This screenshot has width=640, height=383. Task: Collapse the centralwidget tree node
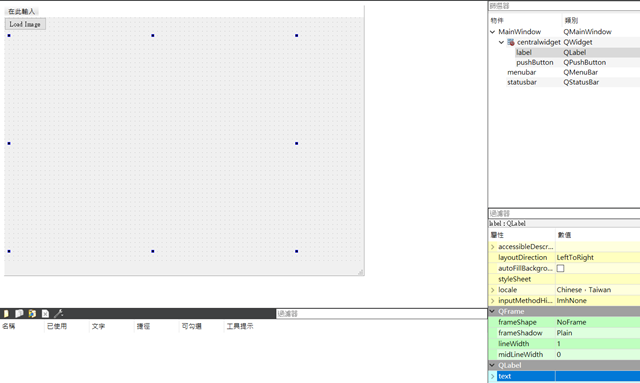click(x=501, y=42)
